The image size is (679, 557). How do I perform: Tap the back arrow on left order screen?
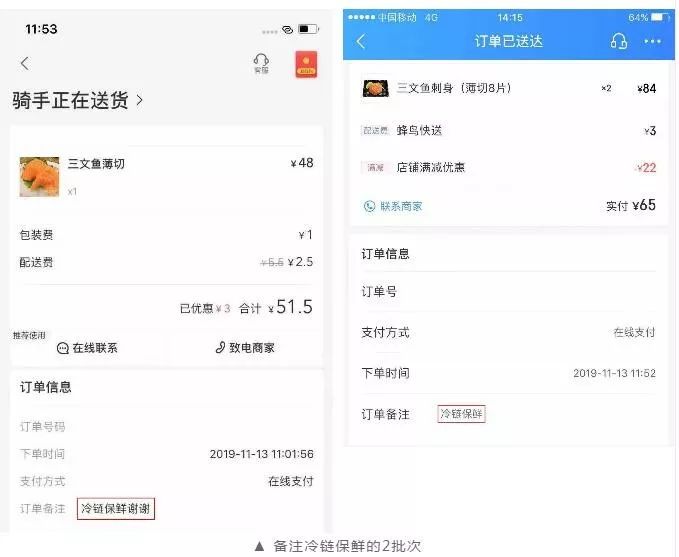point(25,64)
